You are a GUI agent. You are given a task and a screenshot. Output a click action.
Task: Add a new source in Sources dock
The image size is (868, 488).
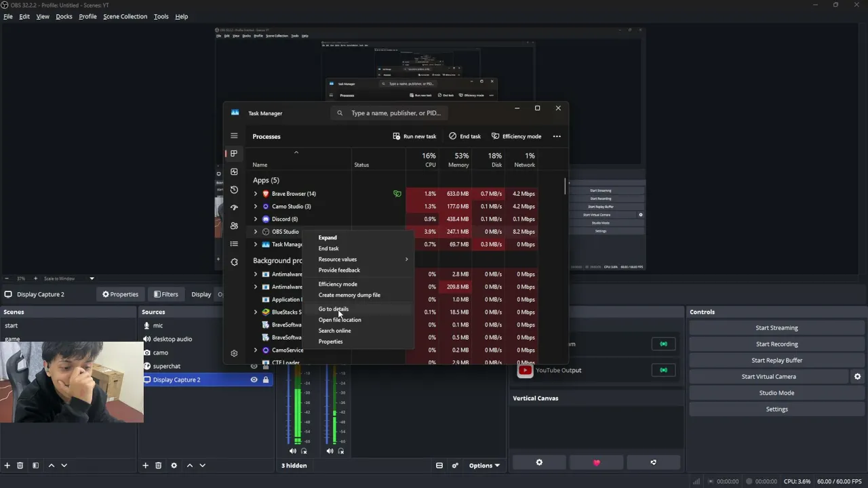point(145,466)
